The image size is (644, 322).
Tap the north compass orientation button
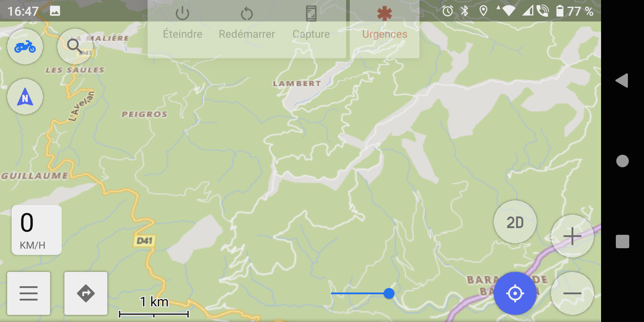(25, 97)
